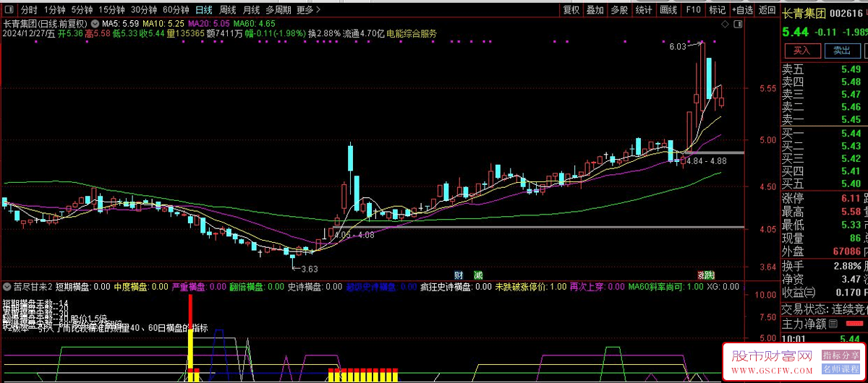
Task: Click the 财 finance marker on chart
Action: coord(459,275)
